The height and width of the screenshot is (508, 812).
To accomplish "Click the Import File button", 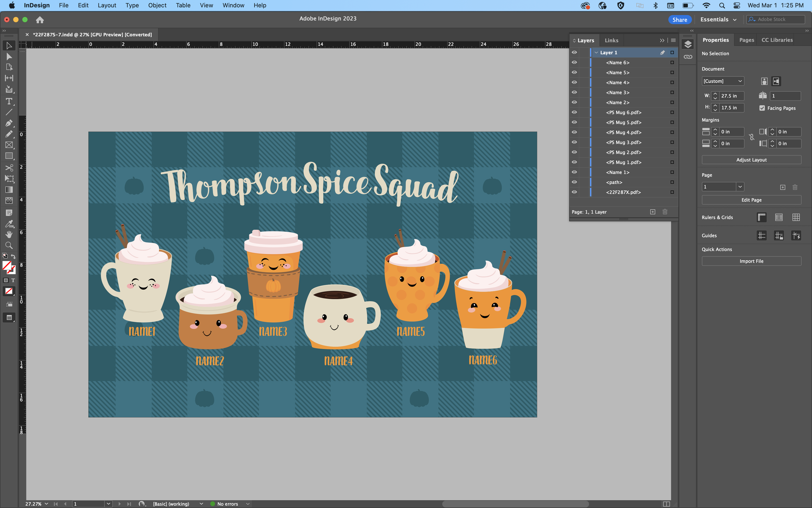I will [x=751, y=261].
